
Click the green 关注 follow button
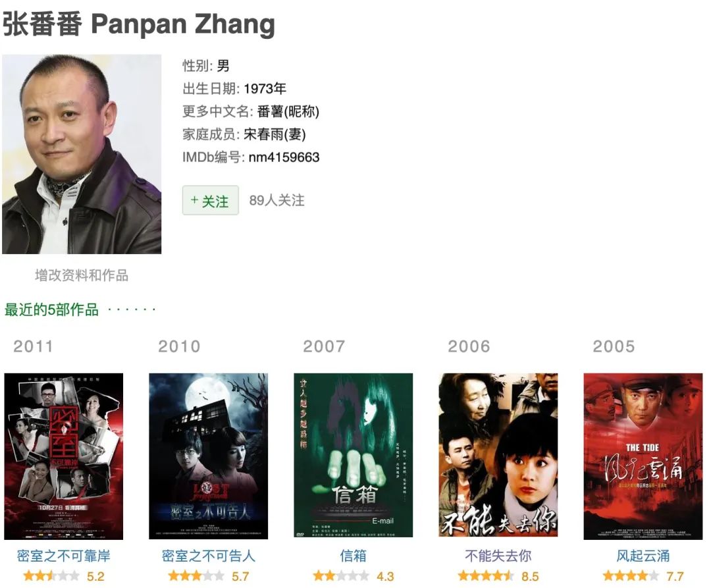coord(211,200)
